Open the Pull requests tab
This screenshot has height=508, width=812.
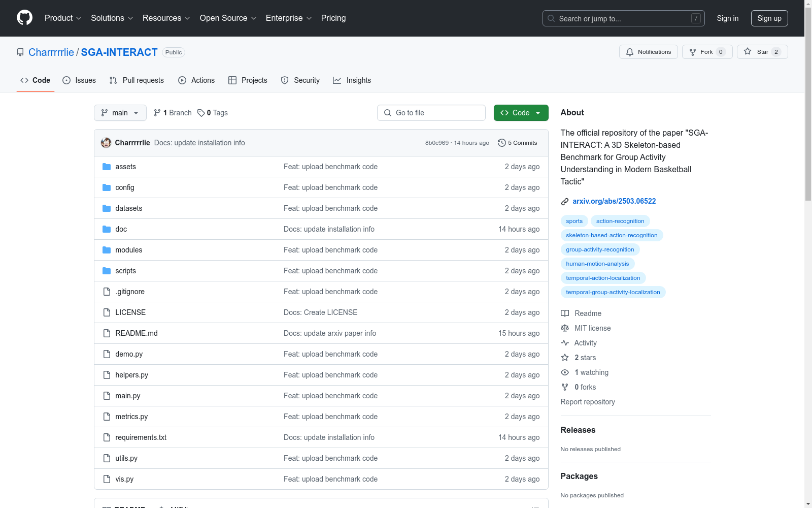click(137, 80)
